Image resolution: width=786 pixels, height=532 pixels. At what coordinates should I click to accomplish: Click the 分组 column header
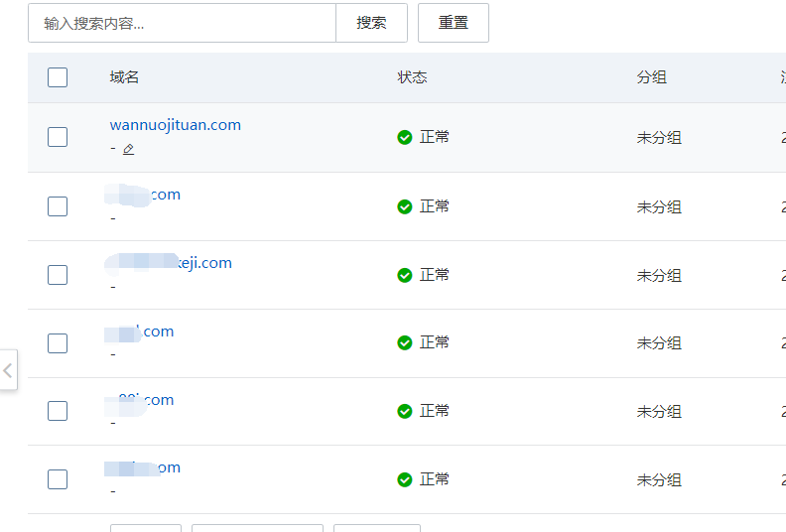652,77
